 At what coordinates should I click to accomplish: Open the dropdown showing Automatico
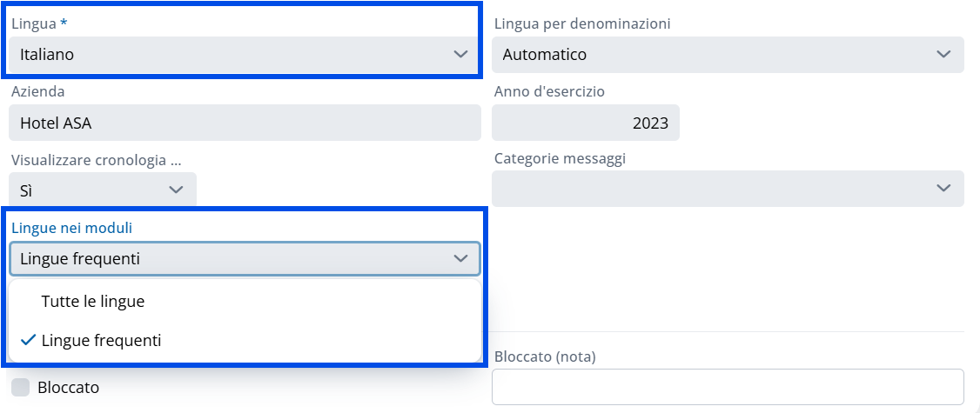[x=714, y=55]
